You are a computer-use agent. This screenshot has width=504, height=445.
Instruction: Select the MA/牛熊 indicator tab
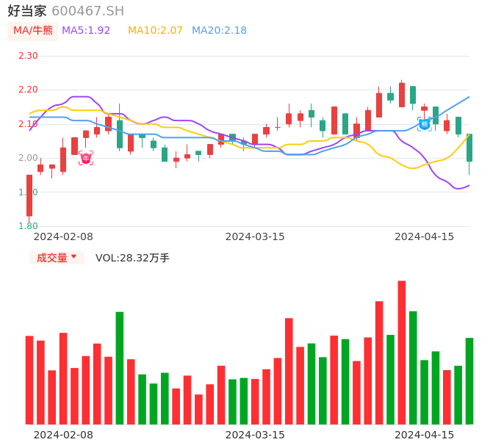tap(33, 31)
